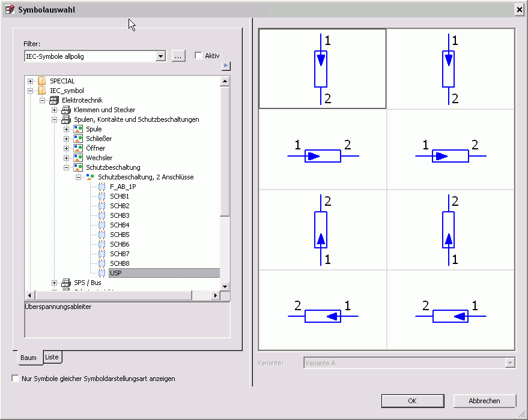Click the OK button
528x420 pixels.
click(413, 401)
